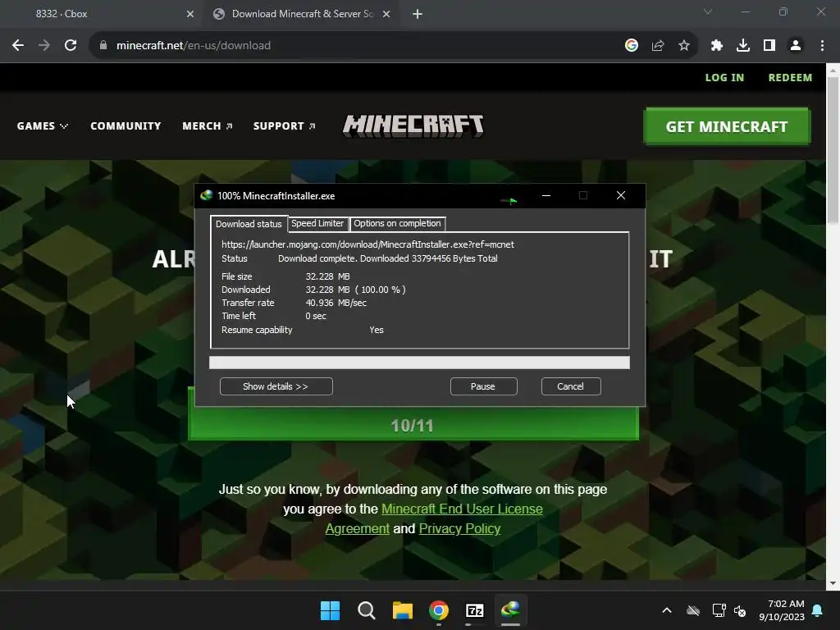The height and width of the screenshot is (630, 840).
Task: Close the 8332 Cbox tab
Action: (190, 14)
